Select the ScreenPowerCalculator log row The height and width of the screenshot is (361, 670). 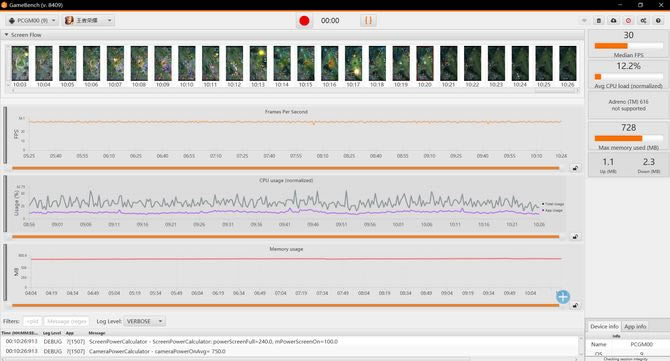291,342
